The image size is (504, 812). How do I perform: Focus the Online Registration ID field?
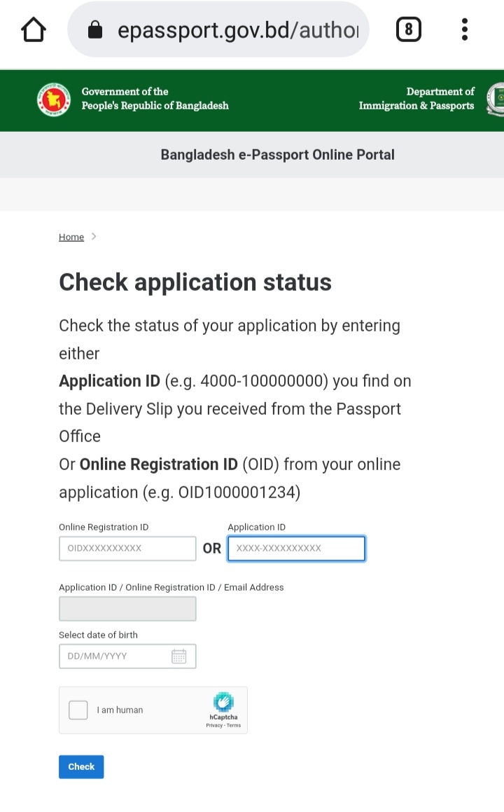(127, 549)
